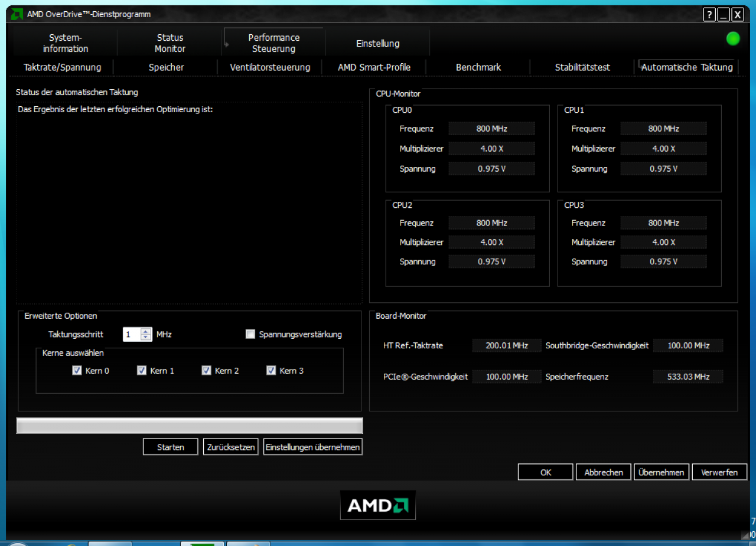The image size is (756, 546).
Task: Click the green status indicator light
Action: tap(733, 39)
